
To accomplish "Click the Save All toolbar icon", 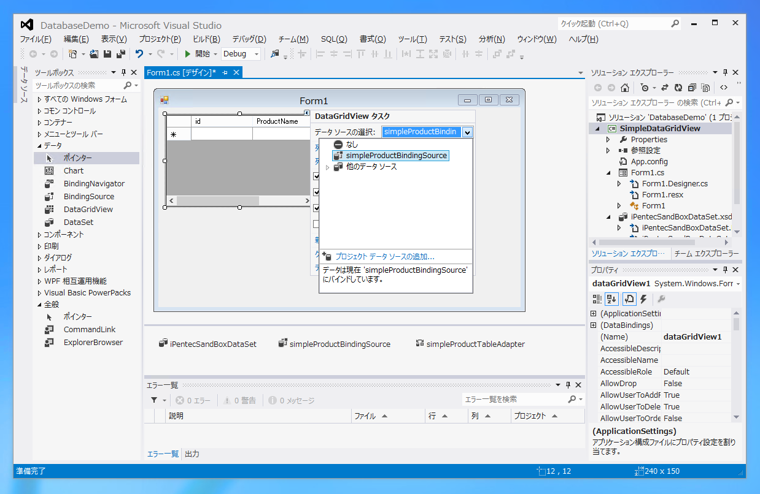I will 121,54.
